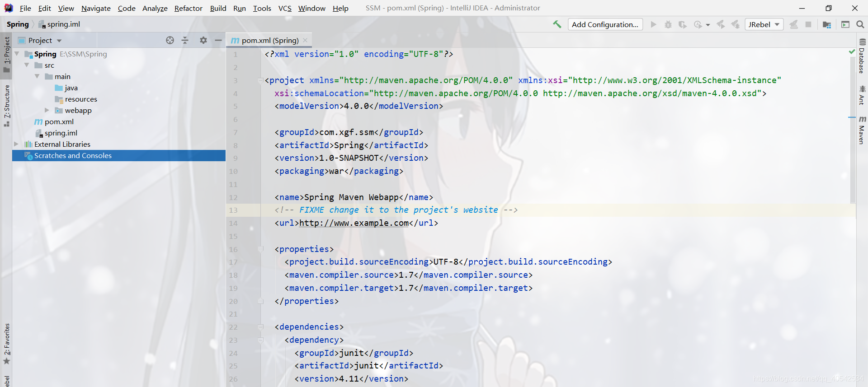Click the Run with JRebel rocket icon
The width and height of the screenshot is (868, 387).
pyautogui.click(x=721, y=24)
